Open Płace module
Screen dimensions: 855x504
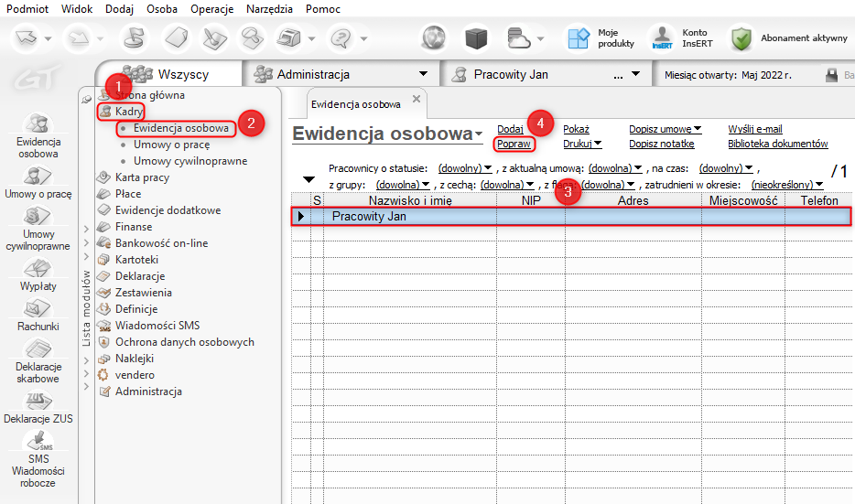coord(128,193)
